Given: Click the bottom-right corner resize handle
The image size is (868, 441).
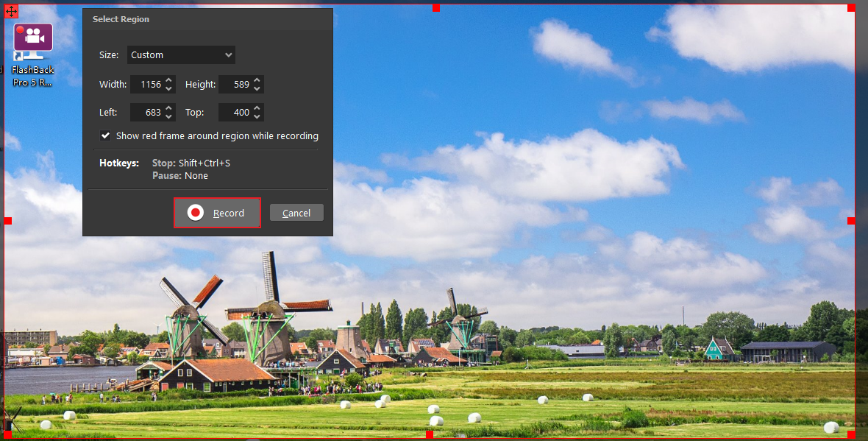Looking at the screenshot, I should pyautogui.click(x=851, y=434).
